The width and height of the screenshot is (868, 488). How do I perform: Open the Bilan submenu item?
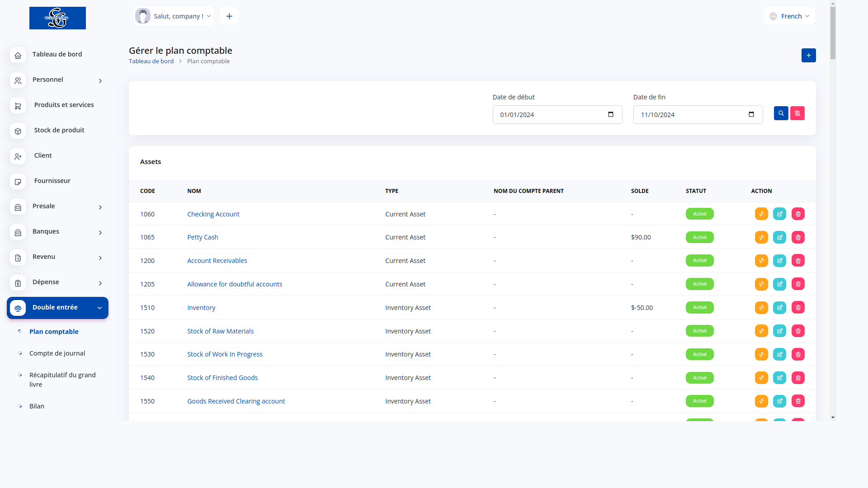pyautogui.click(x=37, y=406)
